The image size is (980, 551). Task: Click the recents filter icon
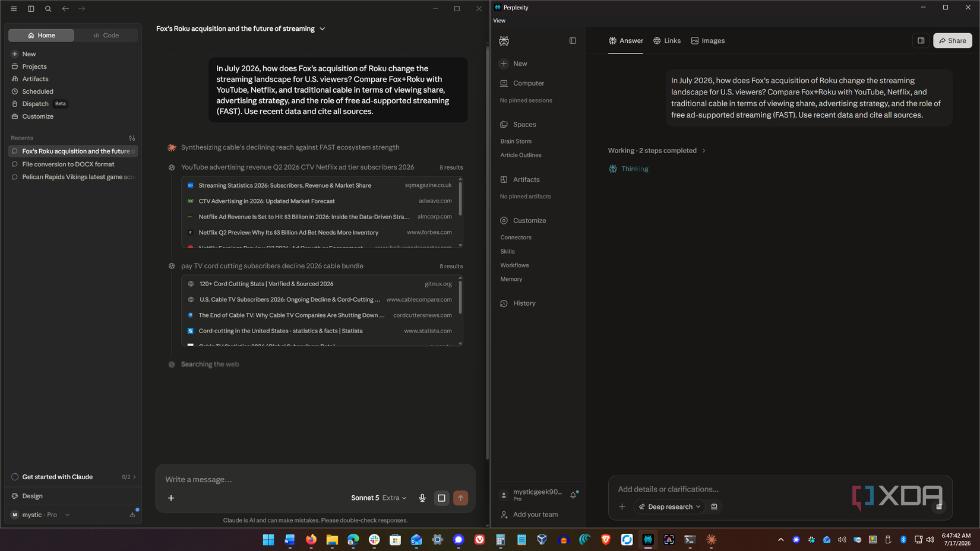132,138
